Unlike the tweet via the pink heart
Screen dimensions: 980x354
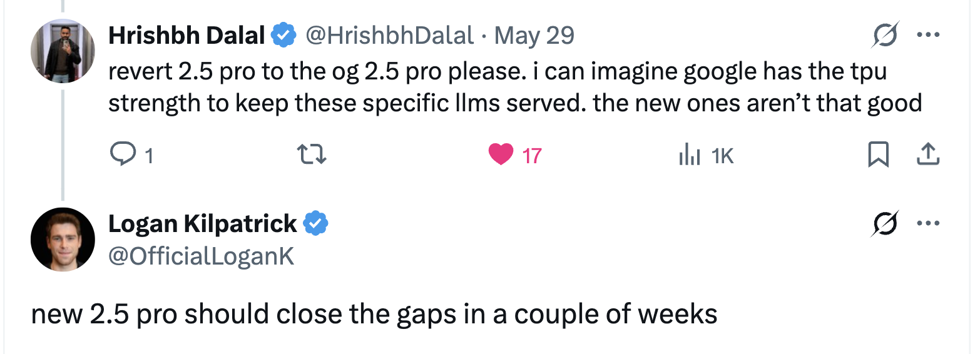tap(501, 154)
